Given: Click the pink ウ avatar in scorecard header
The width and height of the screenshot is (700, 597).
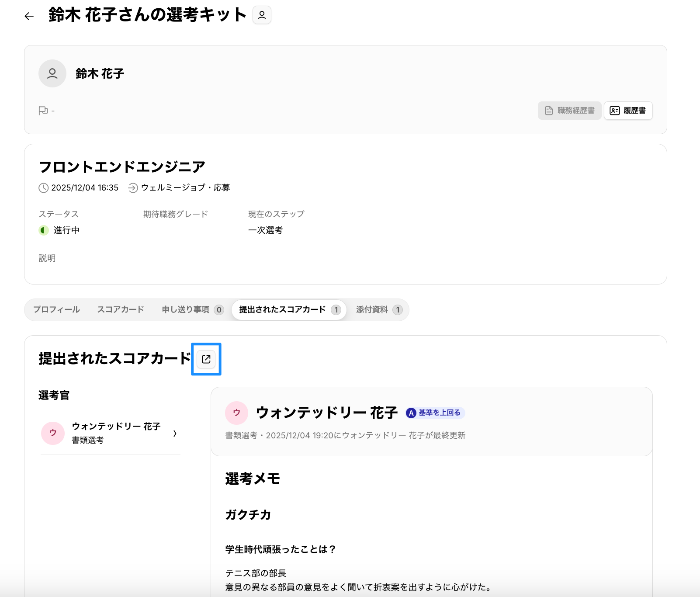Looking at the screenshot, I should pos(236,413).
